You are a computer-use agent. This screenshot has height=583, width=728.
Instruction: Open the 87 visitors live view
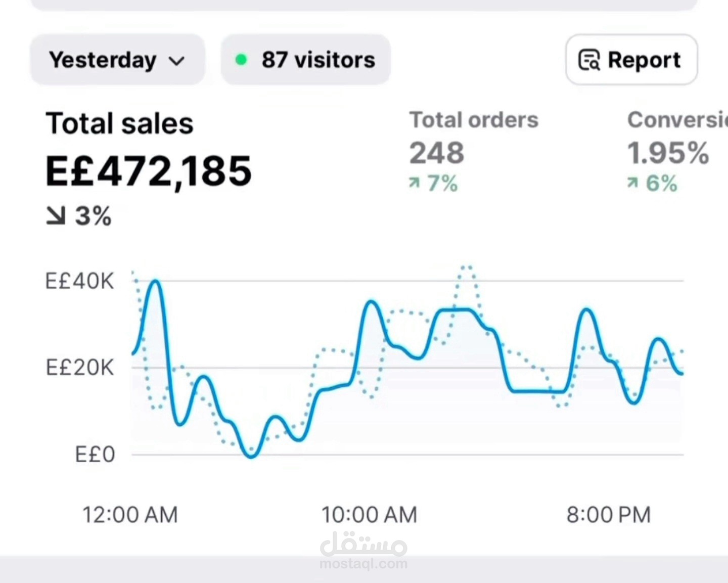pyautogui.click(x=305, y=60)
